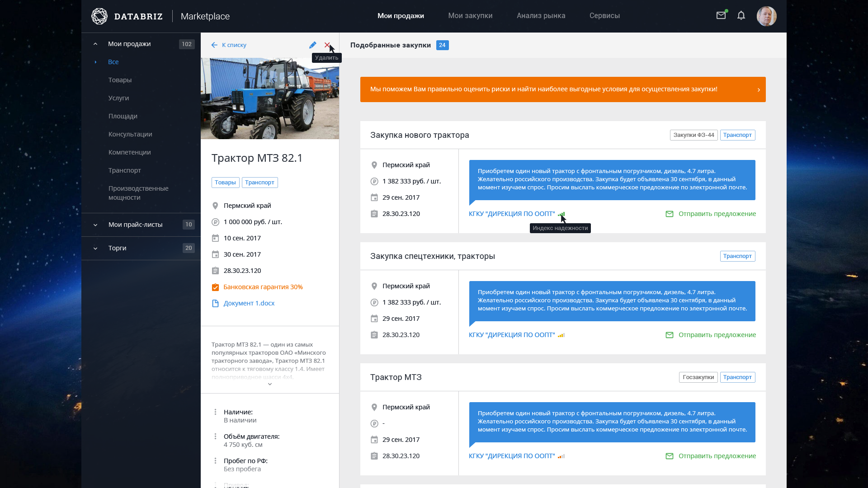Open the Документ 1.docx link

point(249,303)
